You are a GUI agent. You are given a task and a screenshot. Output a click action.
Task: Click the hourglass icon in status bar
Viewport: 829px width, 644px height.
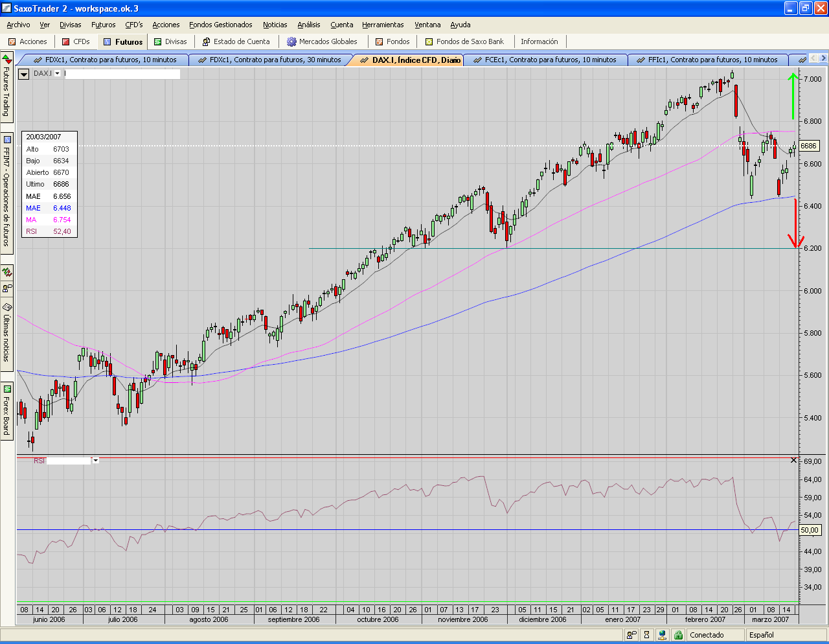(646, 635)
